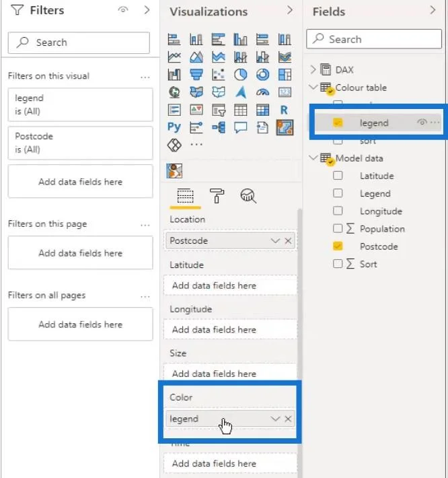
Task: Select the donut chart visual
Action: [262, 75]
